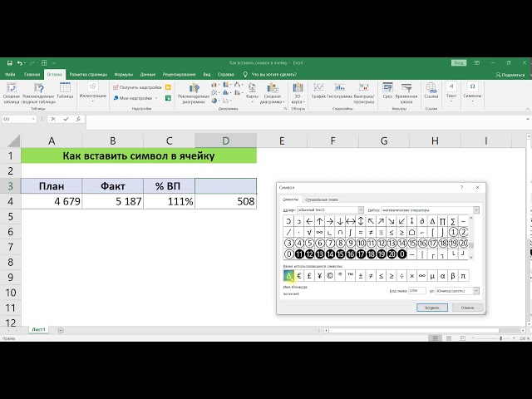This screenshot has width=532, height=399.
Task: Select the Лист1 sheet tab
Action: 39,330
